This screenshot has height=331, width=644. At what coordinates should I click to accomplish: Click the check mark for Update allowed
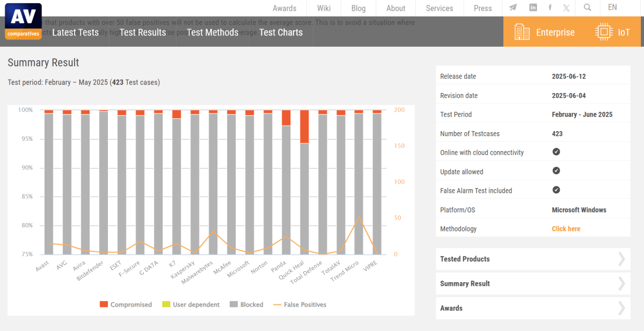(556, 171)
